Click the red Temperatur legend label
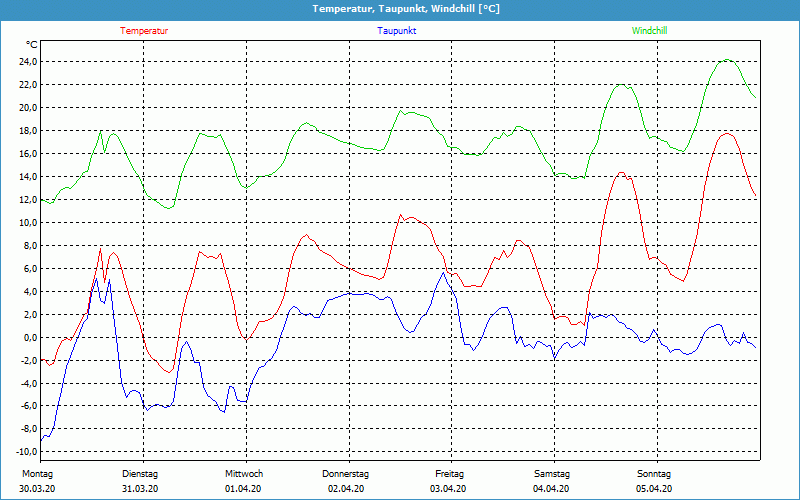Image resolution: width=800 pixels, height=500 pixels. coord(144,31)
